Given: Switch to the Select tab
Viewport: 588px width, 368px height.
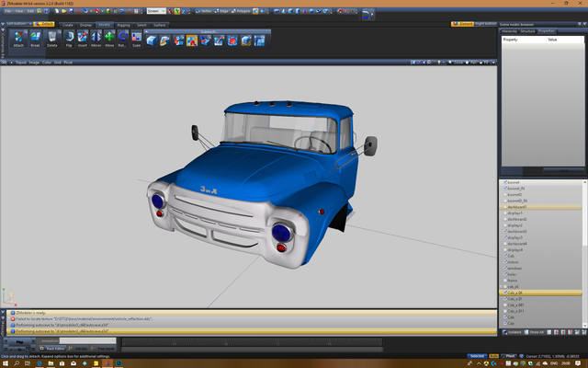Looking at the screenshot, I should [x=141, y=25].
